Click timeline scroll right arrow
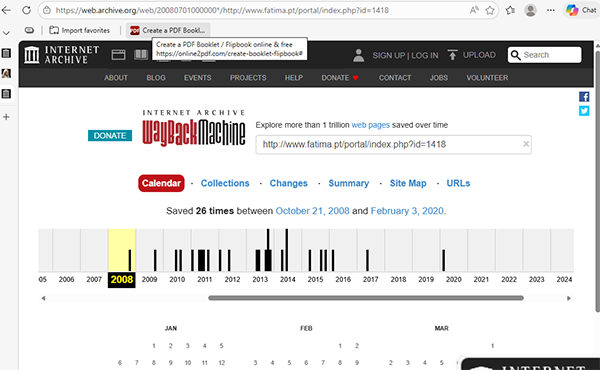The width and height of the screenshot is (600, 370). point(569,298)
